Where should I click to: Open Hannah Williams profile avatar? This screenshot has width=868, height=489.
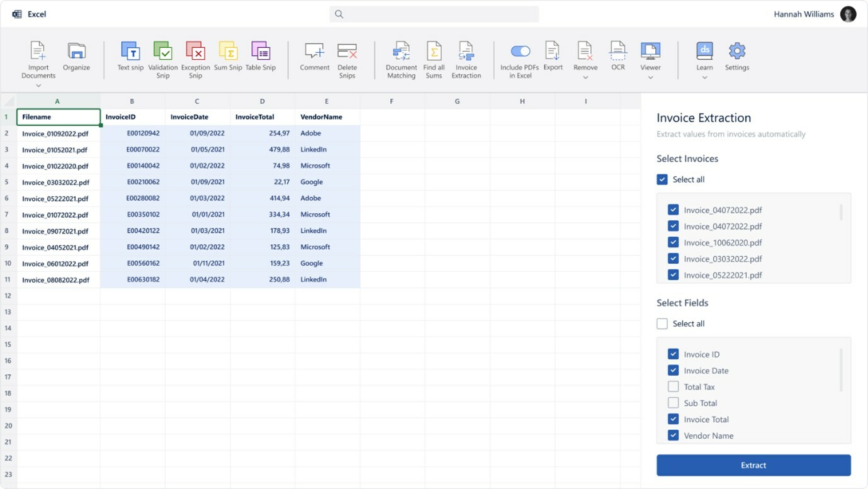(848, 14)
